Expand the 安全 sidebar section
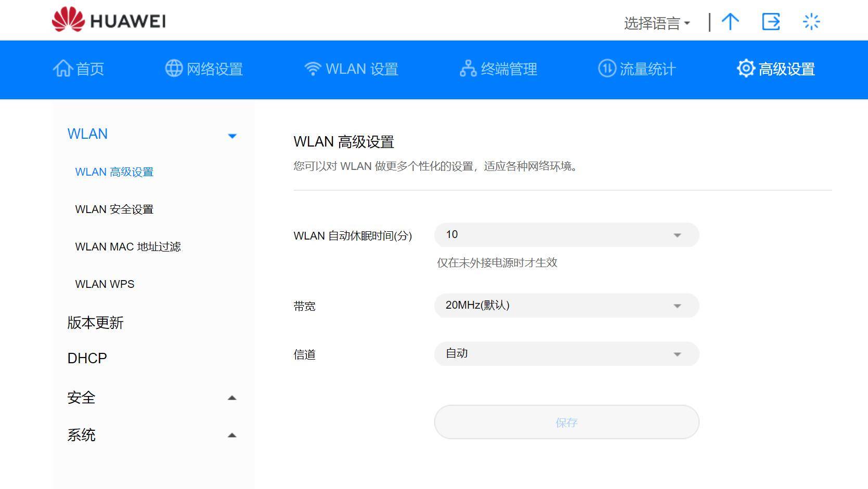Viewport: 868px width, 489px height. 232,398
